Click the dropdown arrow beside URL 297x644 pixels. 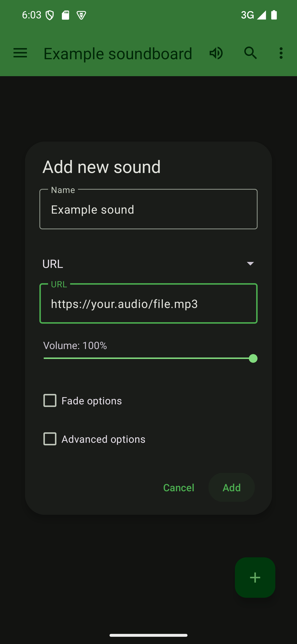pos(250,264)
